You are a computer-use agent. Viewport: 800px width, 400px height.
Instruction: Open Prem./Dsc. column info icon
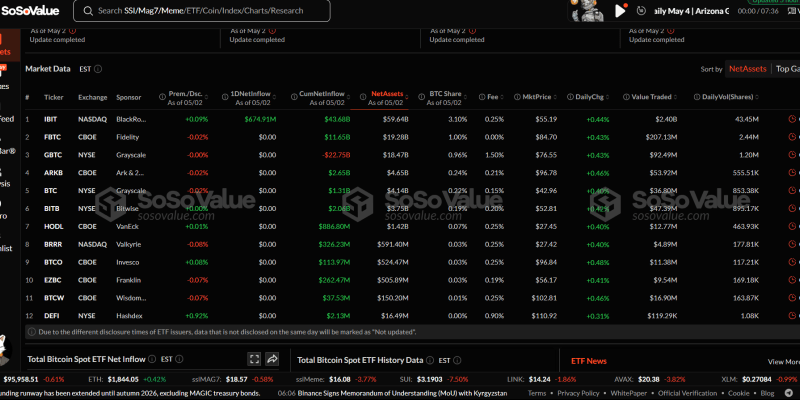coord(163,95)
